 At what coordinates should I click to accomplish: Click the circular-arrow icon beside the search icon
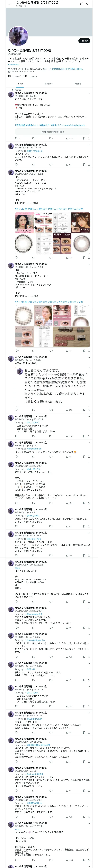point(81,4)
